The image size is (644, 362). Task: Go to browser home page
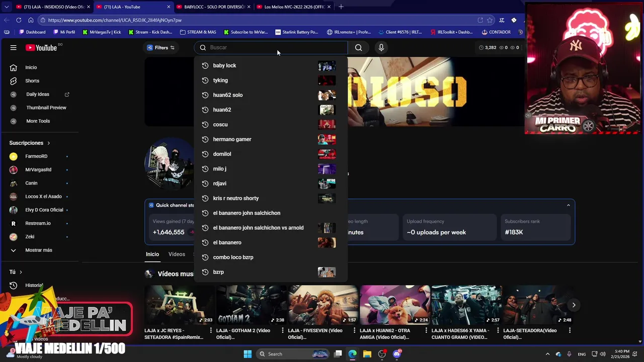click(x=31, y=20)
